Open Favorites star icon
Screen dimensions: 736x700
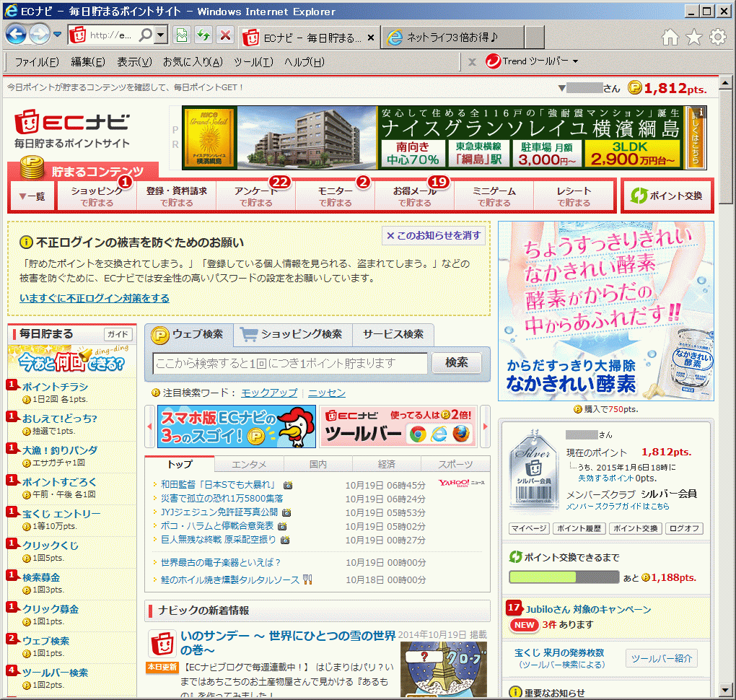[x=693, y=37]
